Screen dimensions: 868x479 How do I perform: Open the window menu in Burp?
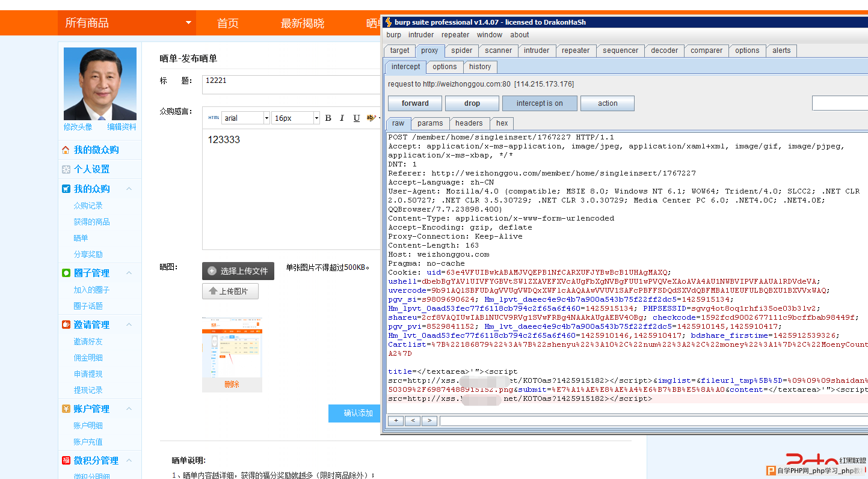(x=490, y=35)
